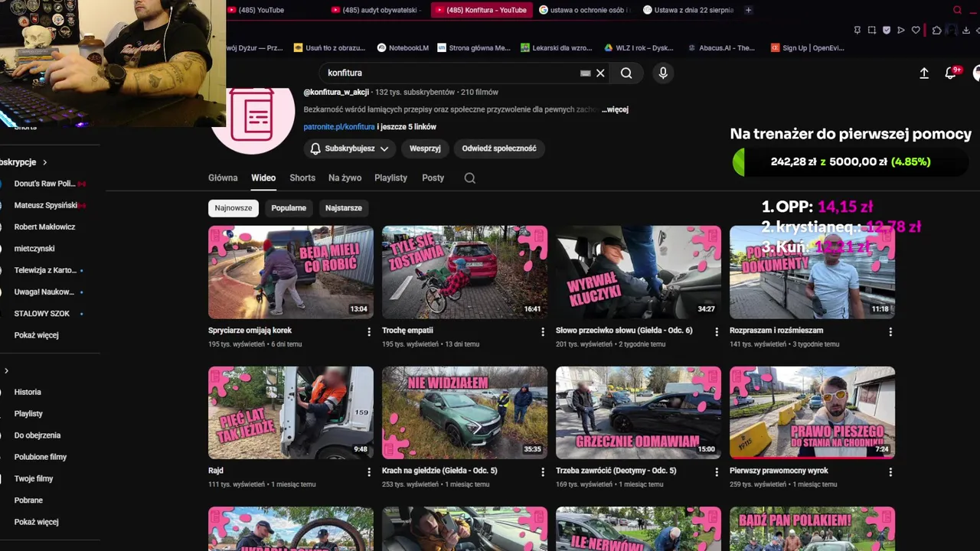Open options menu for Trzeba zawrócić video
The width and height of the screenshot is (980, 551).
717,472
